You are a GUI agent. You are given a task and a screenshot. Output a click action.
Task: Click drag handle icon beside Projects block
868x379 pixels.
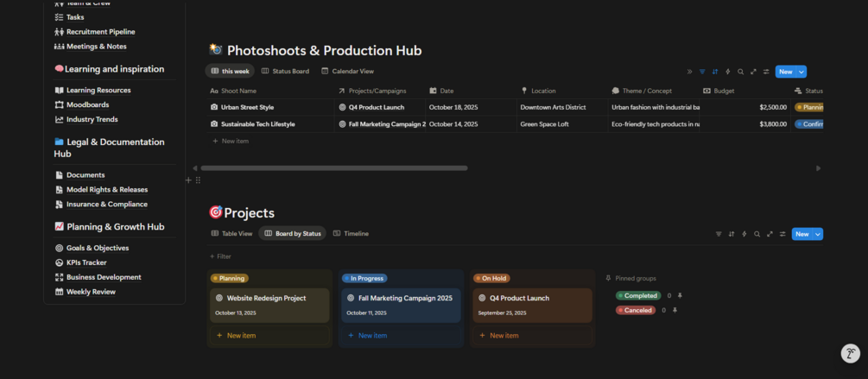pyautogui.click(x=198, y=180)
